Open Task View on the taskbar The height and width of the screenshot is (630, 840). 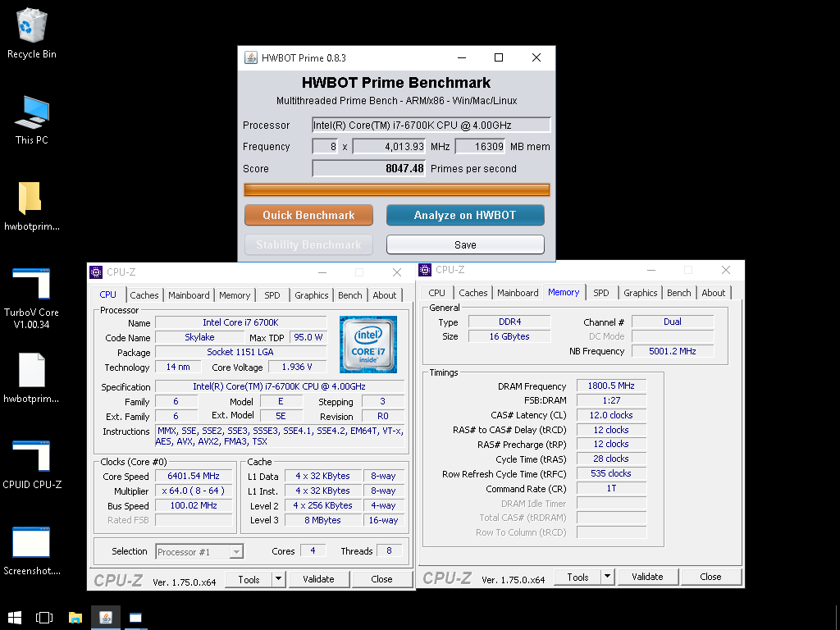44,617
